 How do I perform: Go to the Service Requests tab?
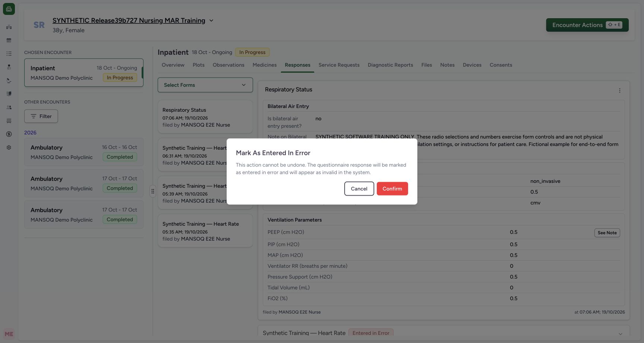(339, 65)
